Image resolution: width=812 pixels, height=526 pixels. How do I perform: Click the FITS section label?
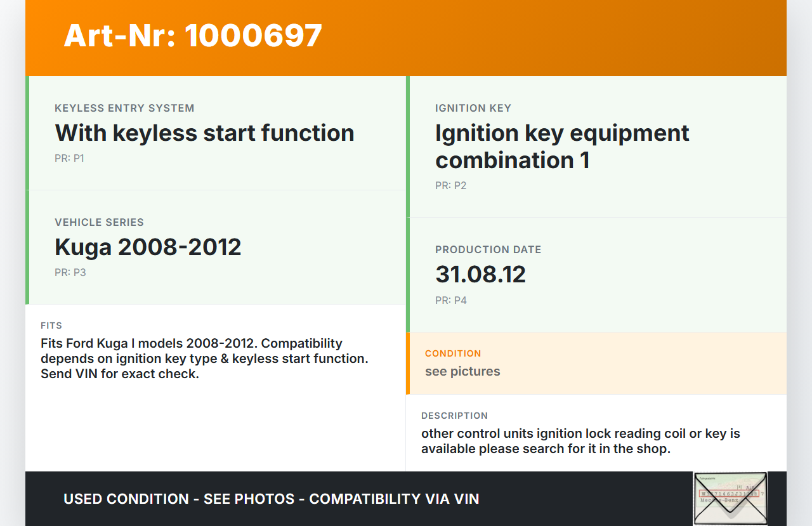(51, 325)
